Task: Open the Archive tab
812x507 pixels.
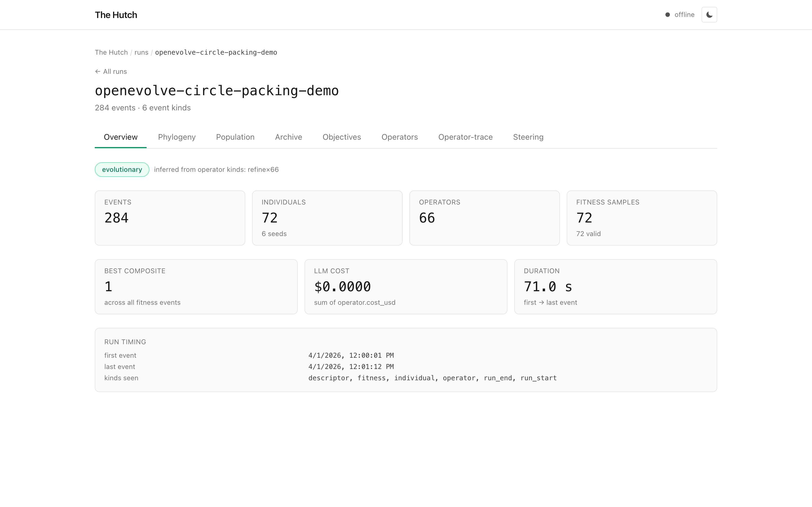Action: point(288,137)
